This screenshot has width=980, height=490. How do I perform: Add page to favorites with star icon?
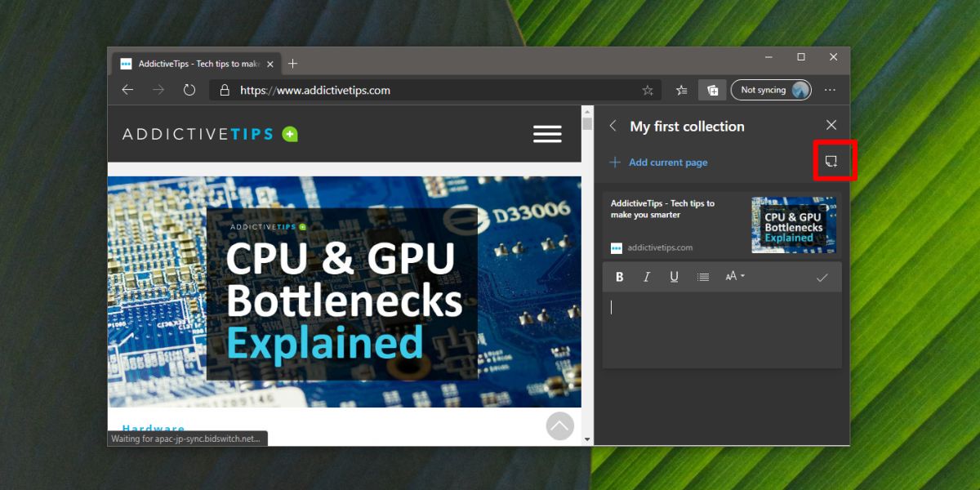click(x=648, y=91)
